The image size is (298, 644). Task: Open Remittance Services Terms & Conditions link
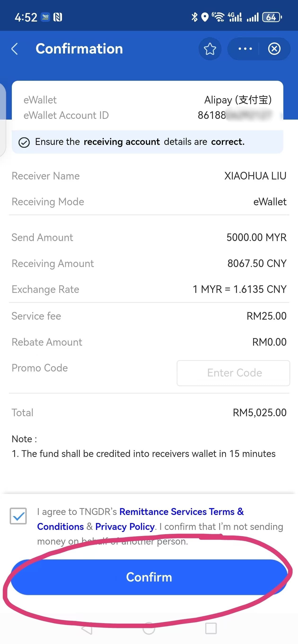click(140, 519)
